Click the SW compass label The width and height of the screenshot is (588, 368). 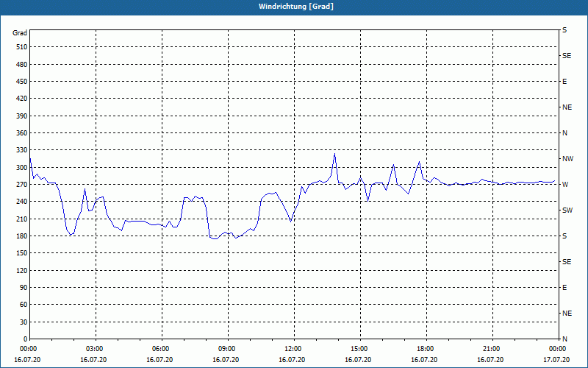567,210
